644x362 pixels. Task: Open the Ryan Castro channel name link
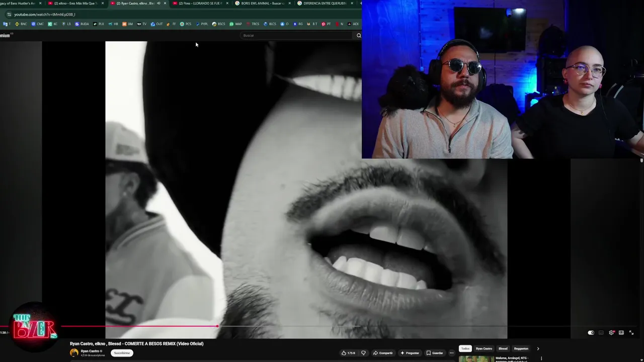[90, 351]
